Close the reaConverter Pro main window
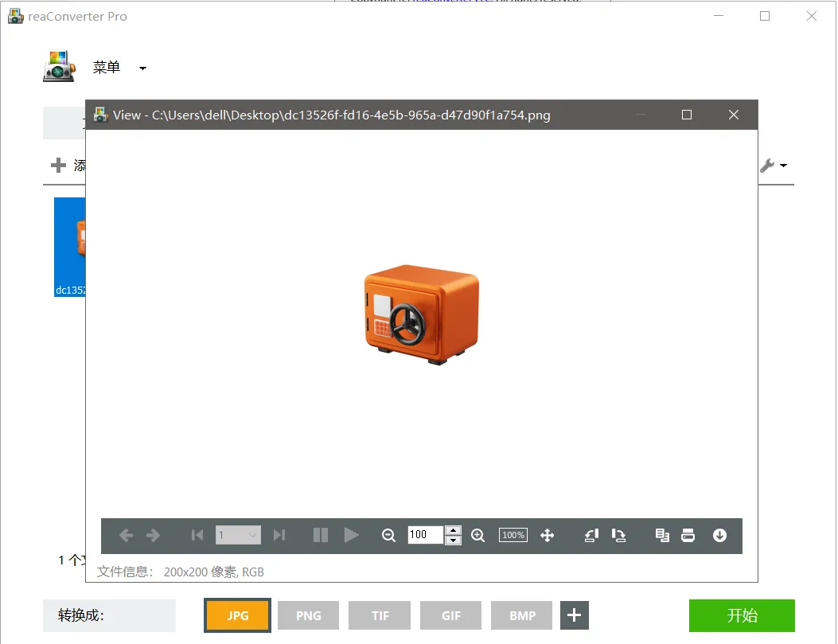The width and height of the screenshot is (838, 644). pos(812,16)
